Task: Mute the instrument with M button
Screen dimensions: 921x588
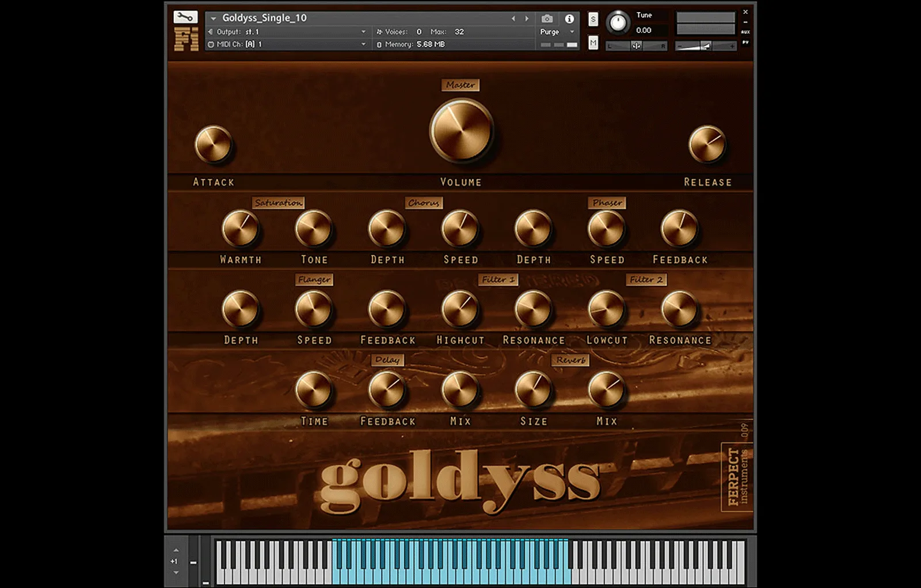Action: [x=593, y=43]
